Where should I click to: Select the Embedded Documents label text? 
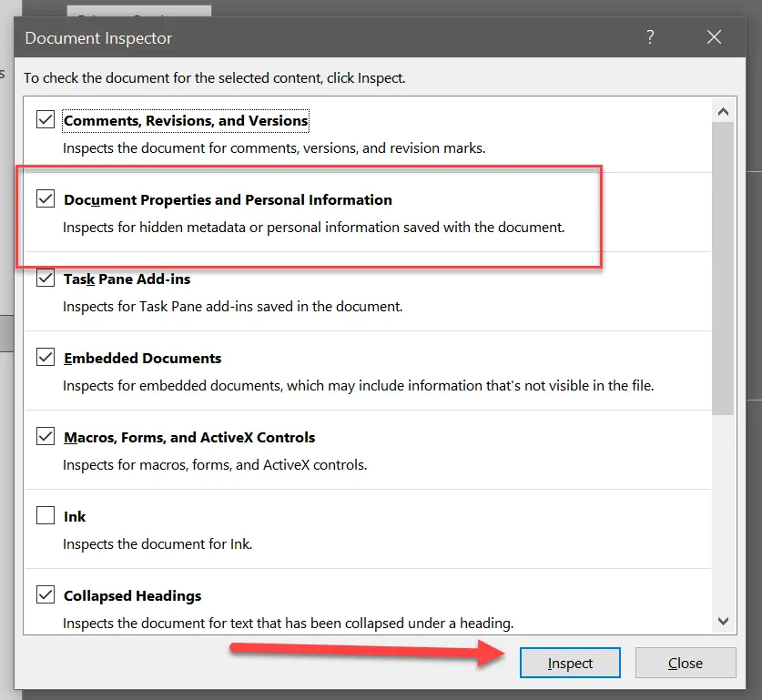(142, 359)
